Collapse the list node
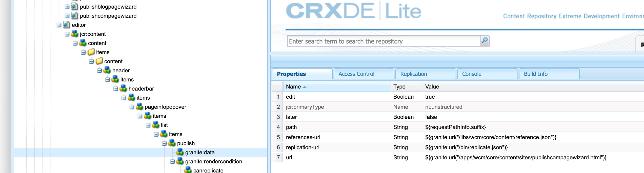644x173 pixels. pyautogui.click(x=148, y=125)
